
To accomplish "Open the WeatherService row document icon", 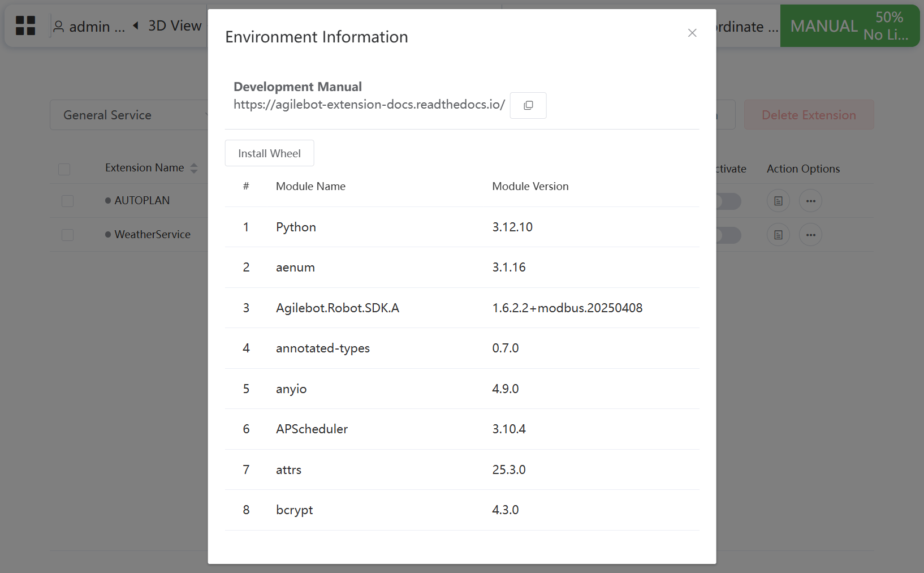I will point(778,235).
